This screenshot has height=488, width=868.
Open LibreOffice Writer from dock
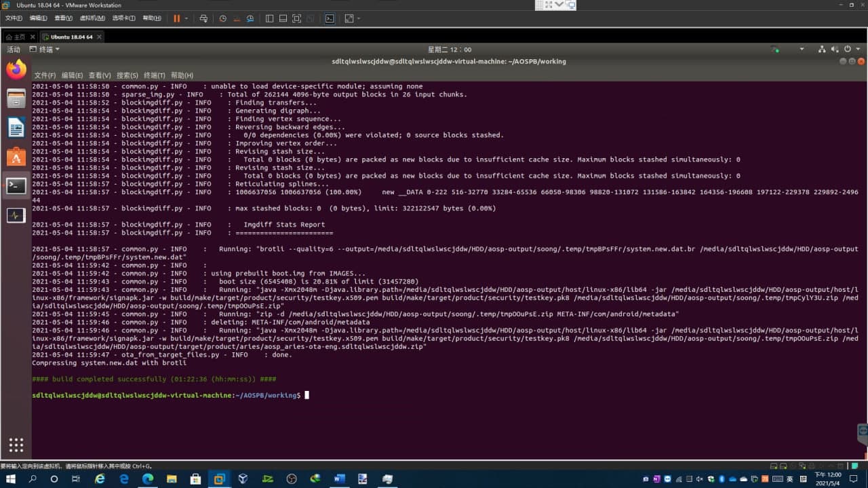[x=16, y=128]
